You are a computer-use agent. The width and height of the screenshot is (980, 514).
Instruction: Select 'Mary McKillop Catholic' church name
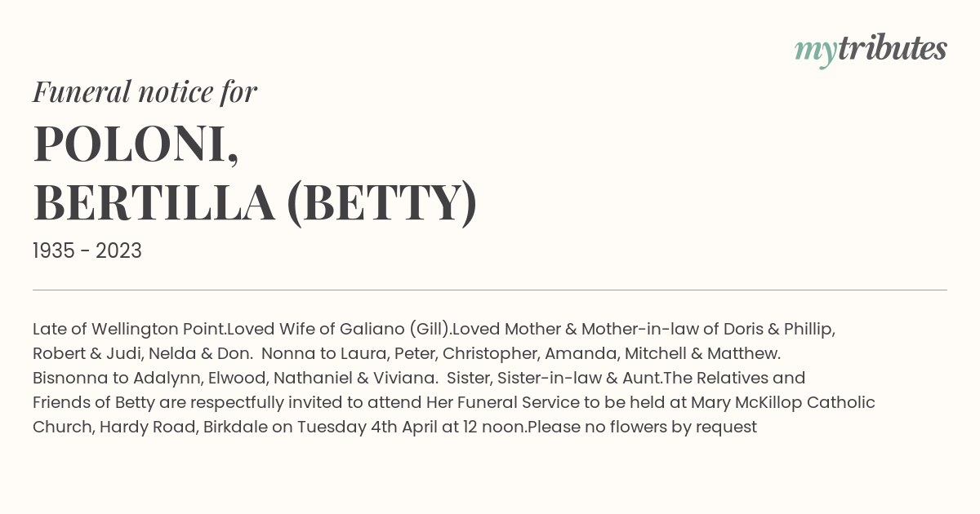coord(783,403)
